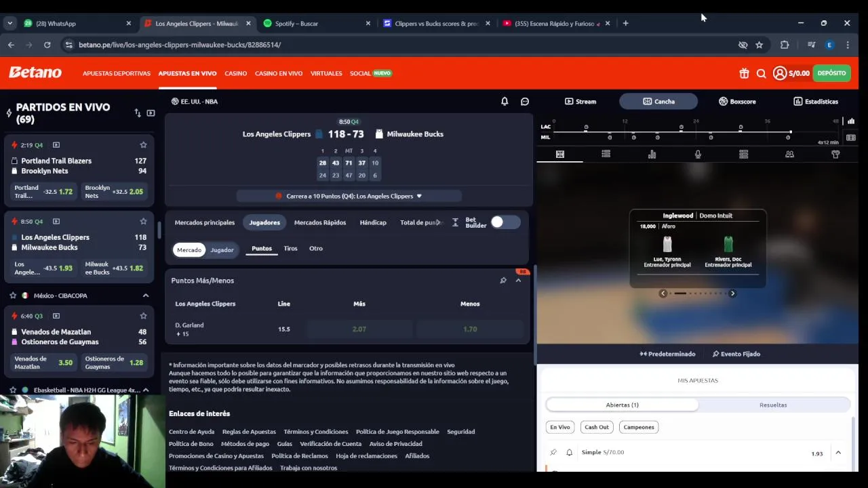Bet D. Garland Más at 2.07
The height and width of the screenshot is (488, 868).
point(359,329)
